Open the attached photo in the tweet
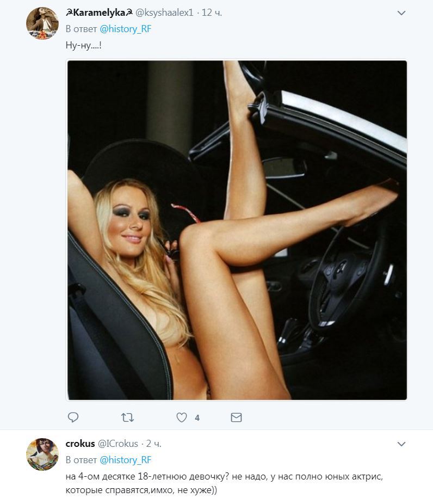 click(x=237, y=230)
